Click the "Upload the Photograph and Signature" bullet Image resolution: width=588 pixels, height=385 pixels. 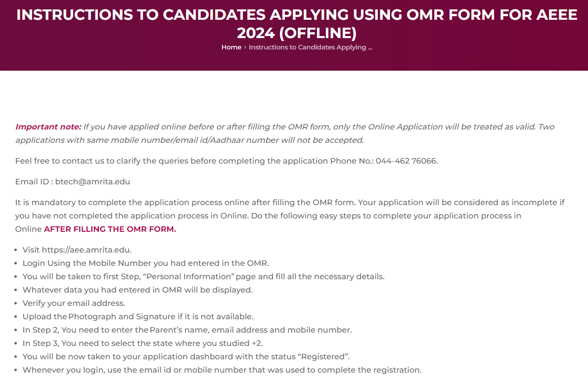[138, 316]
